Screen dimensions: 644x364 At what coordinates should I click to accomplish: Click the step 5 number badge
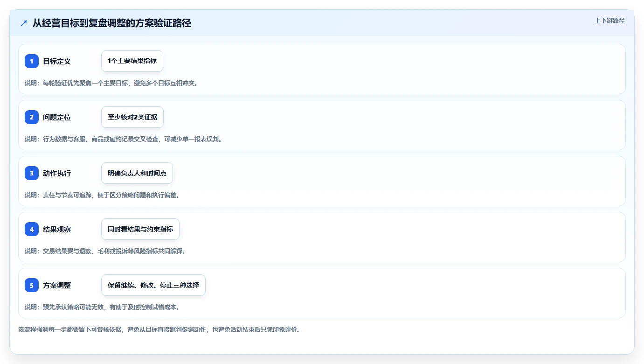coord(32,285)
